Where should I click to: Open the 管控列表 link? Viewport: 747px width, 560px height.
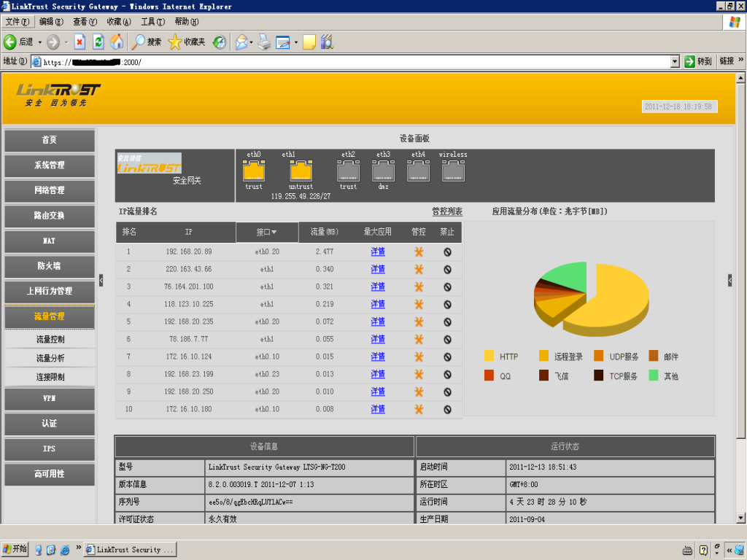coord(447,211)
